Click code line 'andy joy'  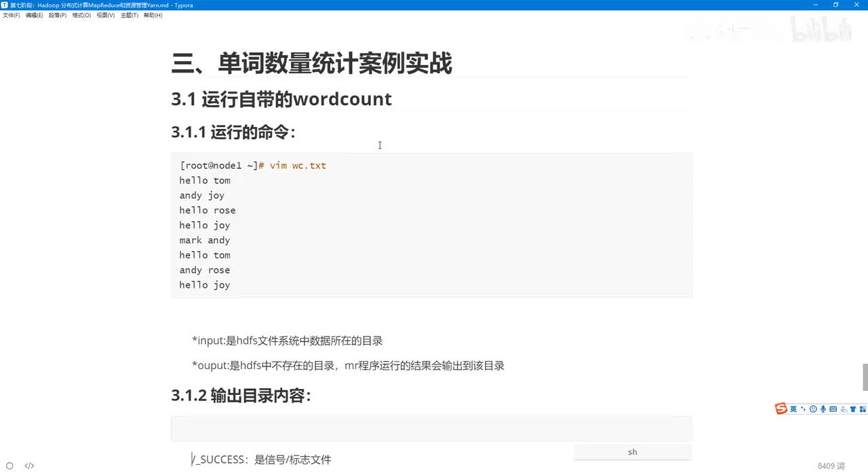(201, 195)
